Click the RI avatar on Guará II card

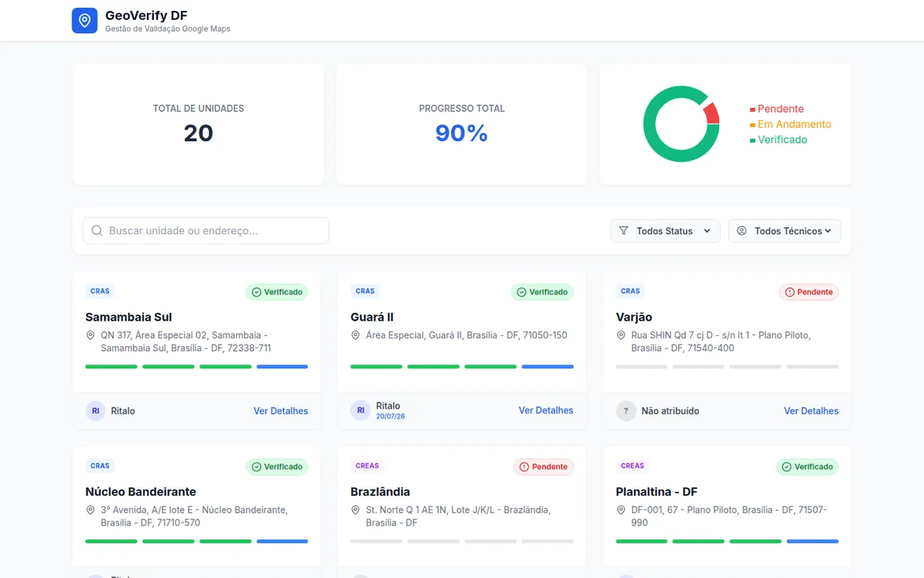coord(360,411)
